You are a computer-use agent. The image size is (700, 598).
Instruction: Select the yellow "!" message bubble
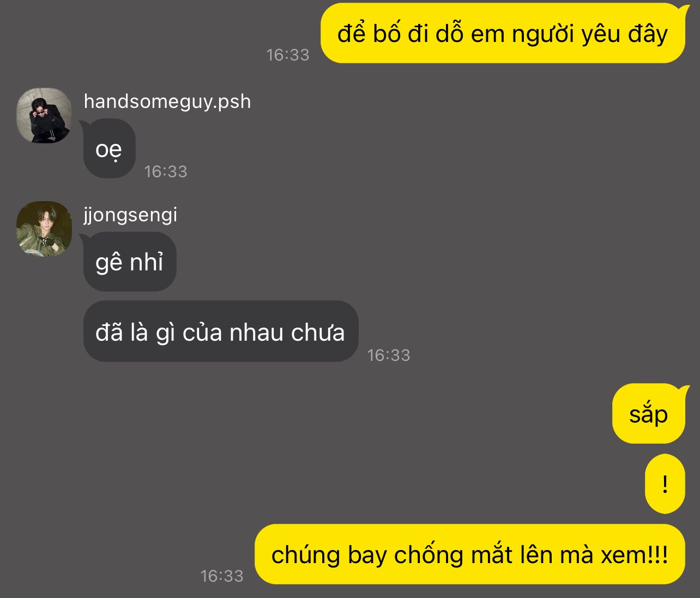point(665,484)
